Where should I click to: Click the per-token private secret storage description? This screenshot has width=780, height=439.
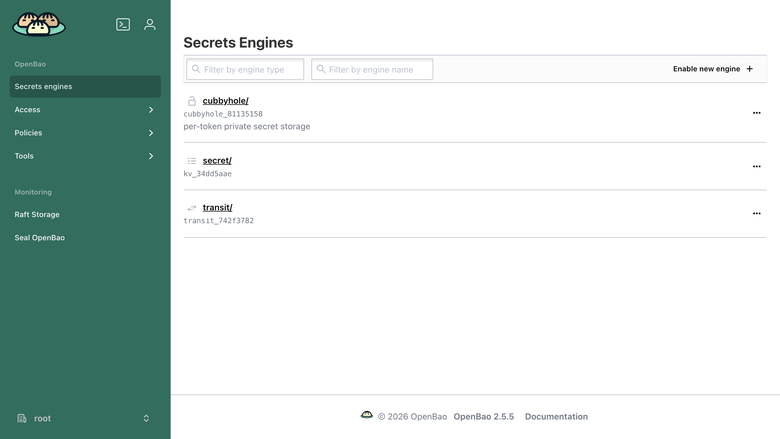tap(247, 127)
